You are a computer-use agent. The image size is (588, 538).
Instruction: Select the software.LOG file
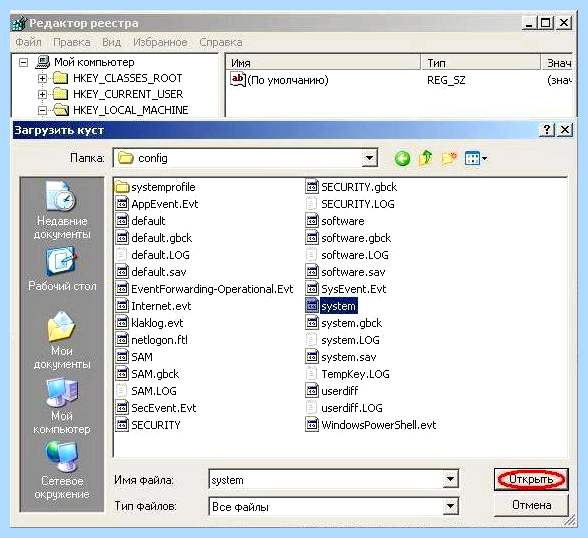click(347, 255)
